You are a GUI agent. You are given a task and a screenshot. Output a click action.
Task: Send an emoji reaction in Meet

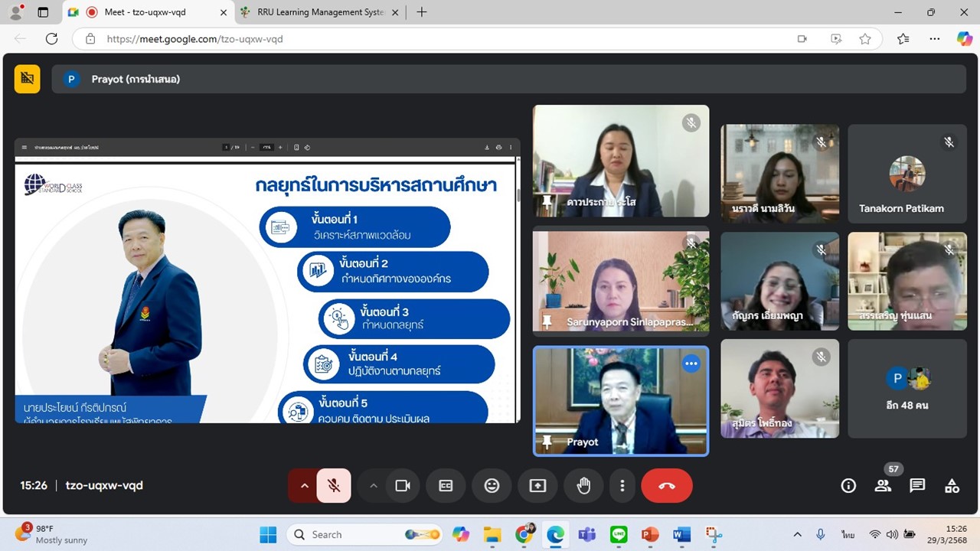point(492,485)
